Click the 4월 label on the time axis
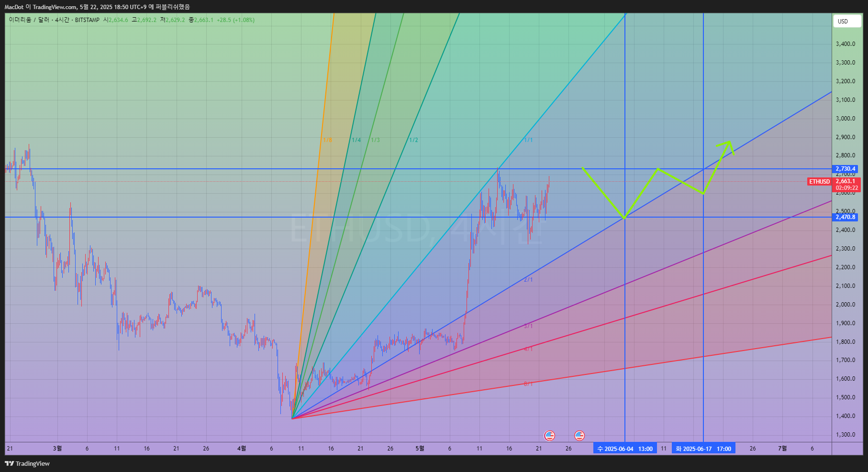This screenshot has width=868, height=472. (242, 449)
